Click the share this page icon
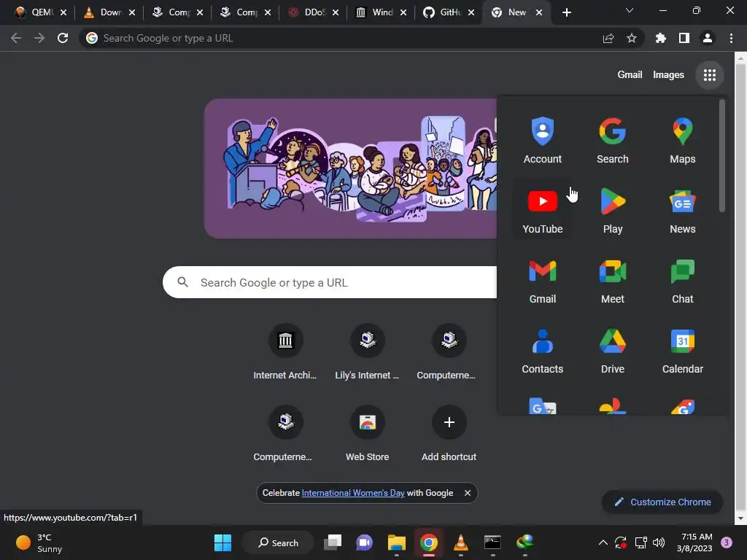This screenshot has height=560, width=747. (x=608, y=38)
